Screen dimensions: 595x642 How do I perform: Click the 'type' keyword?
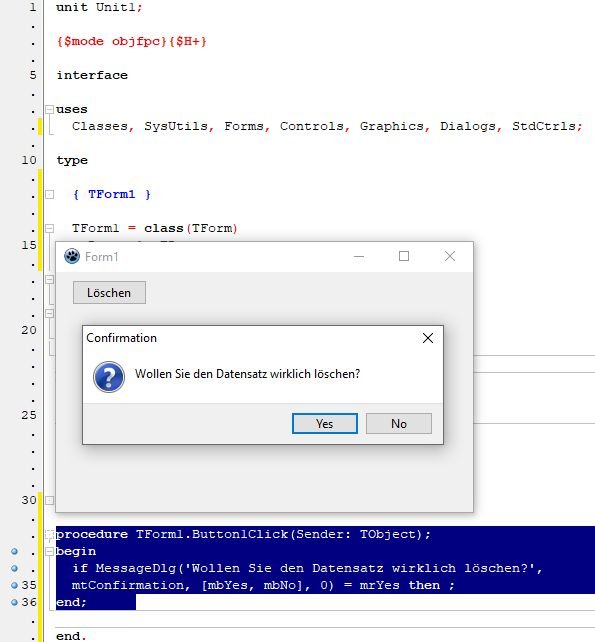(72, 160)
